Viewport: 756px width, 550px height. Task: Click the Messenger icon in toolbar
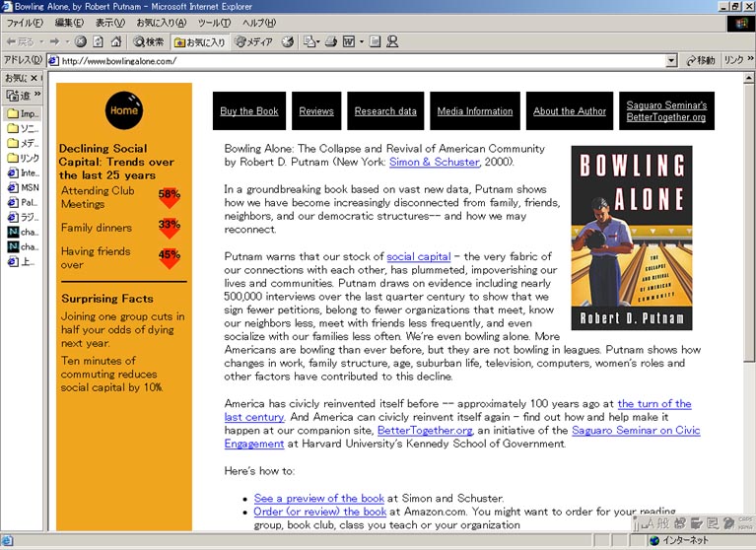pos(392,42)
